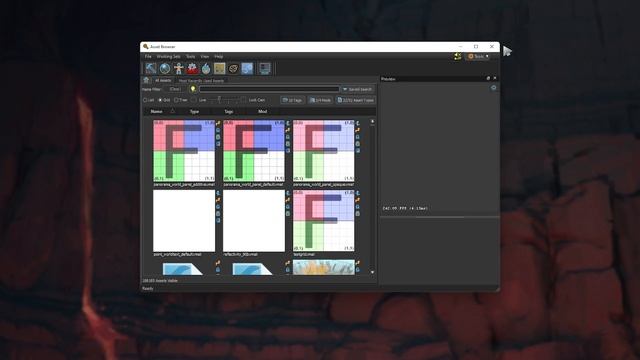Viewport: 640px width, 360px height.
Task: Sort by the Tags column header
Action: [229, 111]
